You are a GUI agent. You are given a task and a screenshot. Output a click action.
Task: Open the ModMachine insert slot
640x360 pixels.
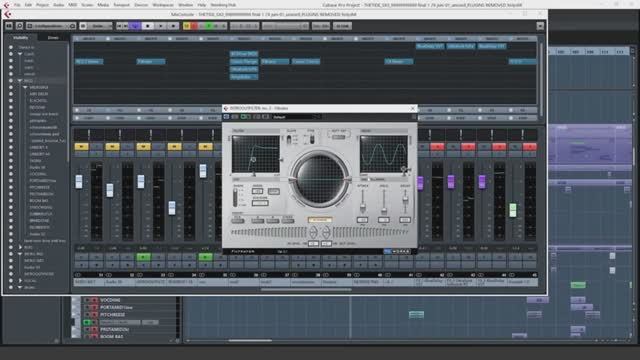coord(244,69)
